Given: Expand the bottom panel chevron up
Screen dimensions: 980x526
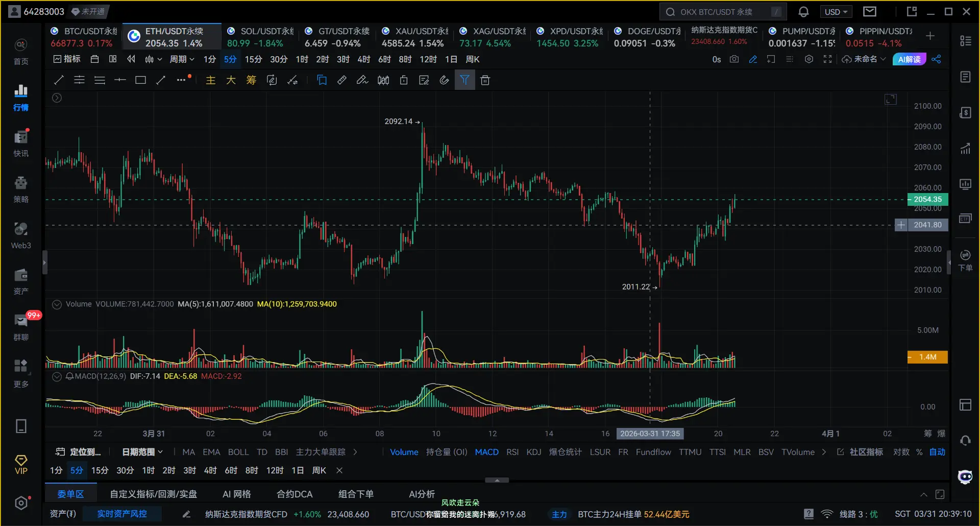Looking at the screenshot, I should [x=923, y=494].
